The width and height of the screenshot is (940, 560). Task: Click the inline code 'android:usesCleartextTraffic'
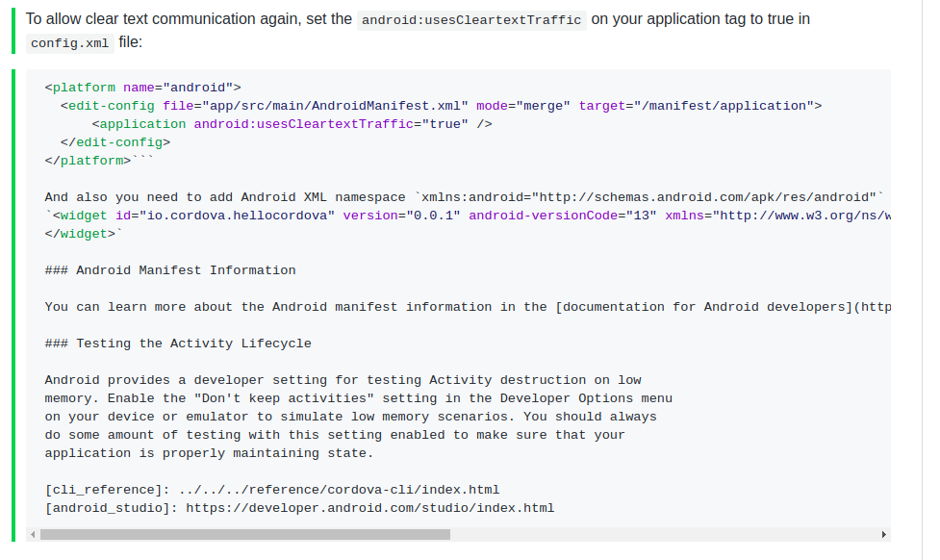click(471, 20)
